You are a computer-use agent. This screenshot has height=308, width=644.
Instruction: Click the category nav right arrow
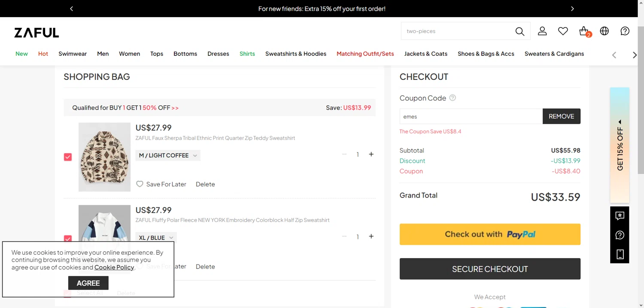[x=635, y=55]
